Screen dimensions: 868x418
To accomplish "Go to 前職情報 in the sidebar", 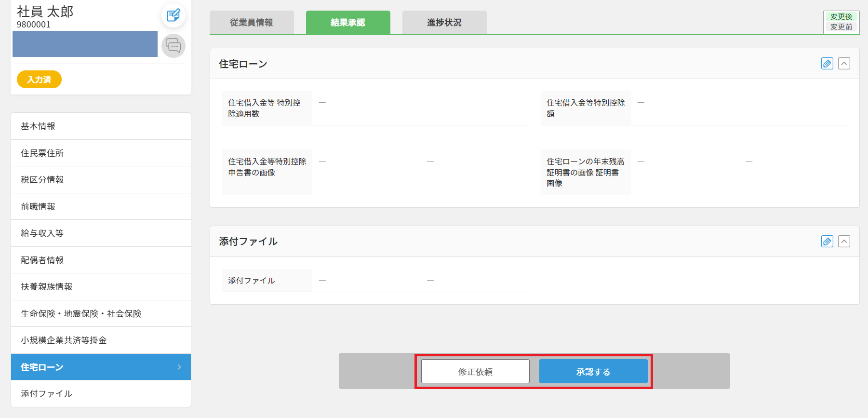I will coord(101,207).
